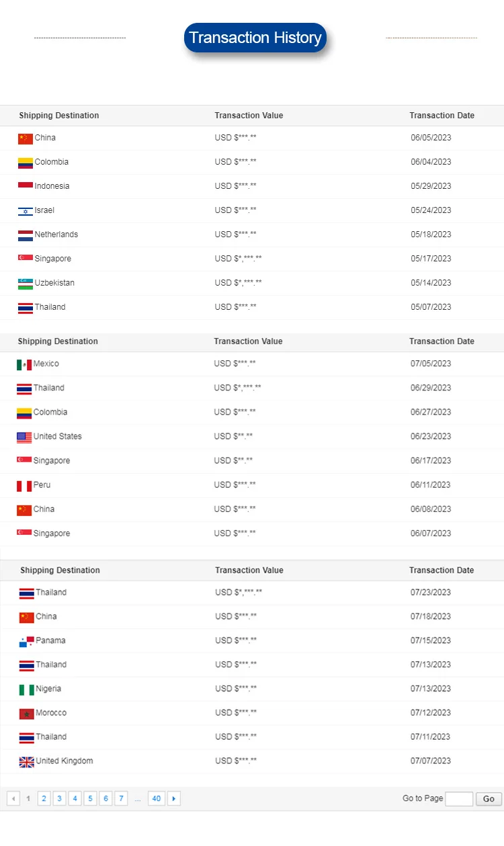Click the Israel flag icon
504x846 pixels.
pos(26,211)
